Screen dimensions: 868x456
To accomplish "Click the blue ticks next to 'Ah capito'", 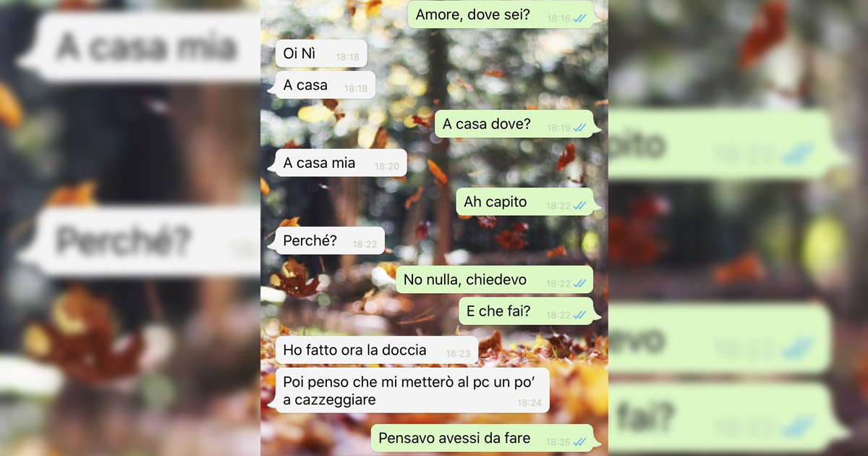I will point(580,206).
